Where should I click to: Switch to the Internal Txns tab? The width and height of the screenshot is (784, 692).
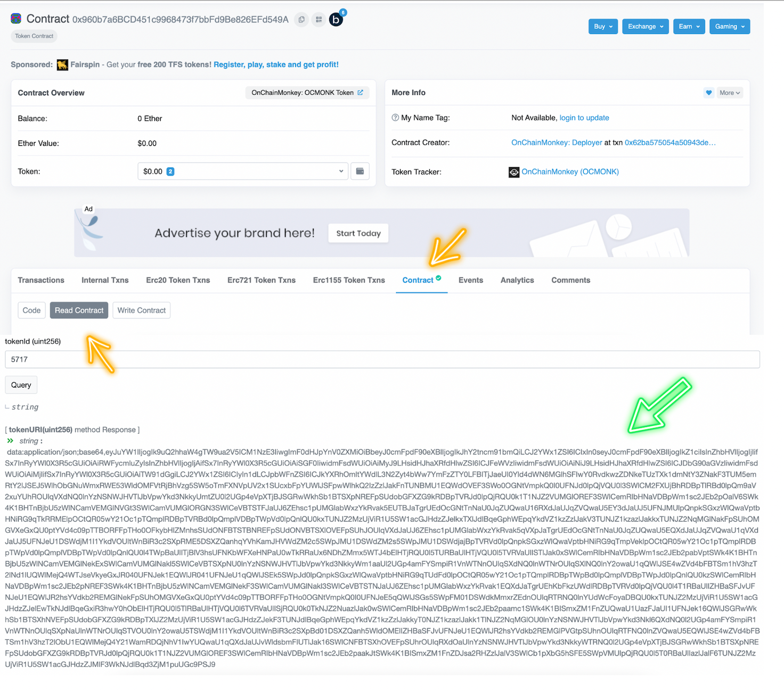pyautogui.click(x=105, y=280)
